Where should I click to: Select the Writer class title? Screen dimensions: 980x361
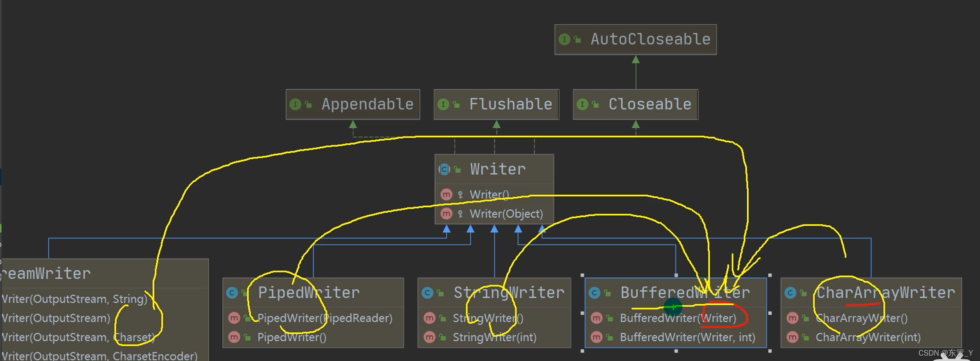tap(497, 169)
